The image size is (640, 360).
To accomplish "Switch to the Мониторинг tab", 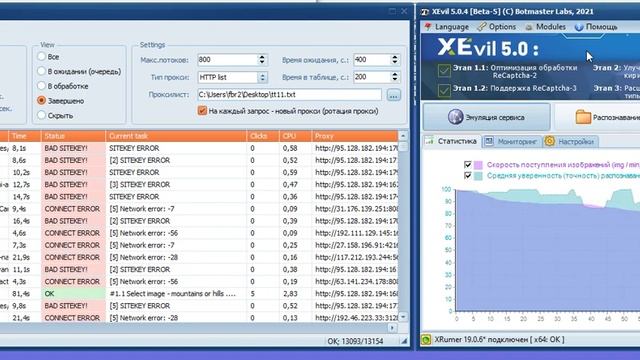I will [x=512, y=142].
